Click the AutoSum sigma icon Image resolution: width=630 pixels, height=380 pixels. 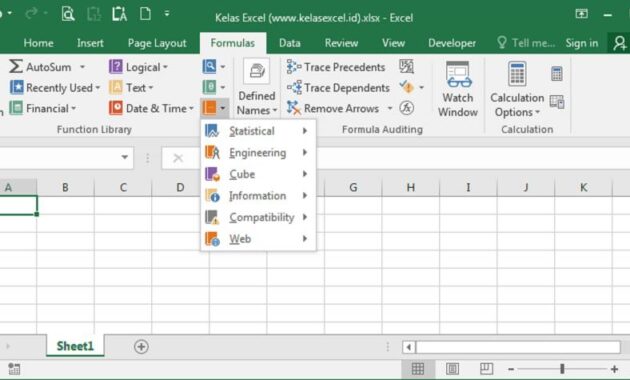point(16,67)
